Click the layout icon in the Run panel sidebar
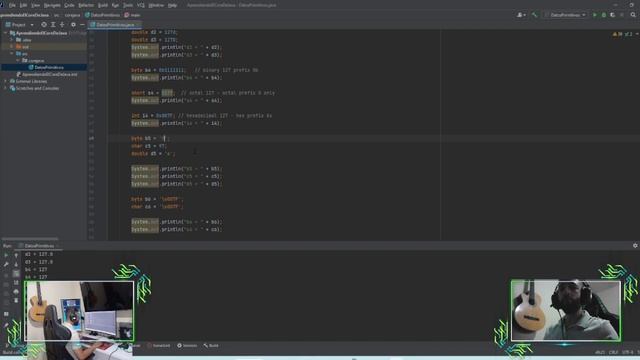The width and height of the screenshot is (640, 360). (x=6, y=314)
